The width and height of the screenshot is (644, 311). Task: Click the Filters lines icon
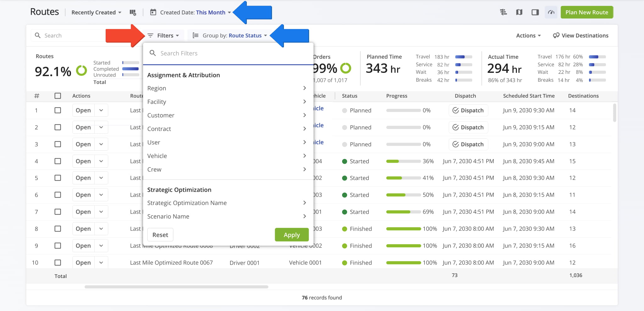point(150,35)
